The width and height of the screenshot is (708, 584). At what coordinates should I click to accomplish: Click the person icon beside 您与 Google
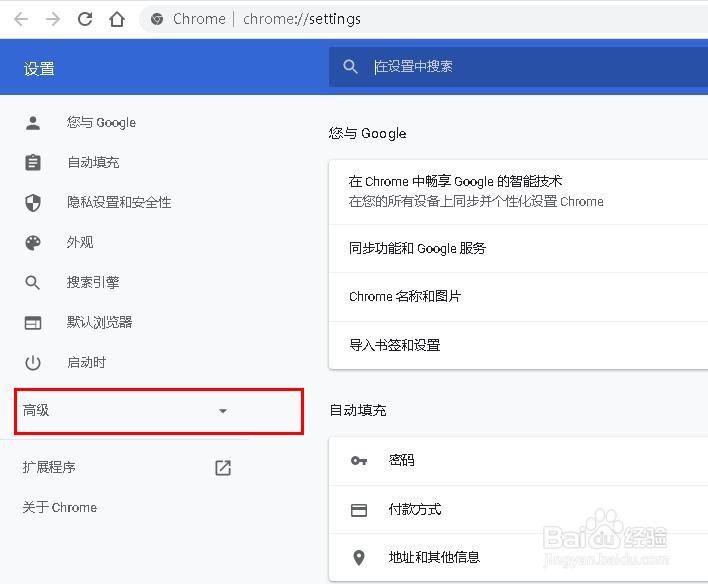coord(33,123)
